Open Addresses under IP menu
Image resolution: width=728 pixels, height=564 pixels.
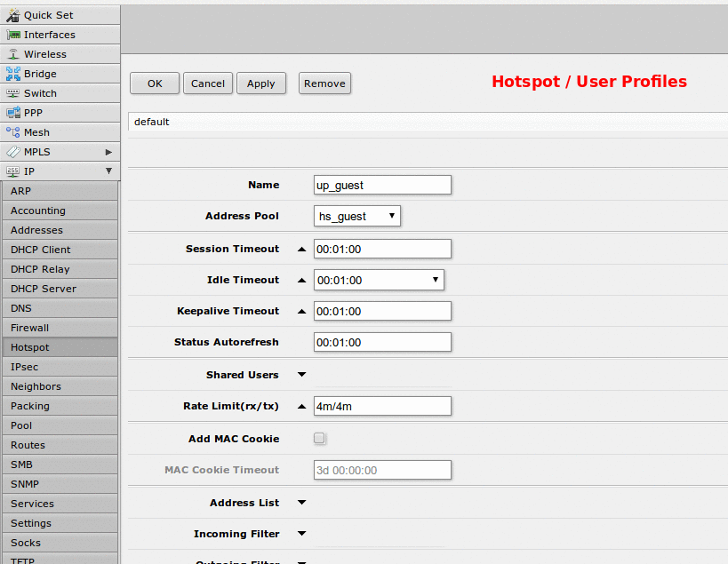60,230
